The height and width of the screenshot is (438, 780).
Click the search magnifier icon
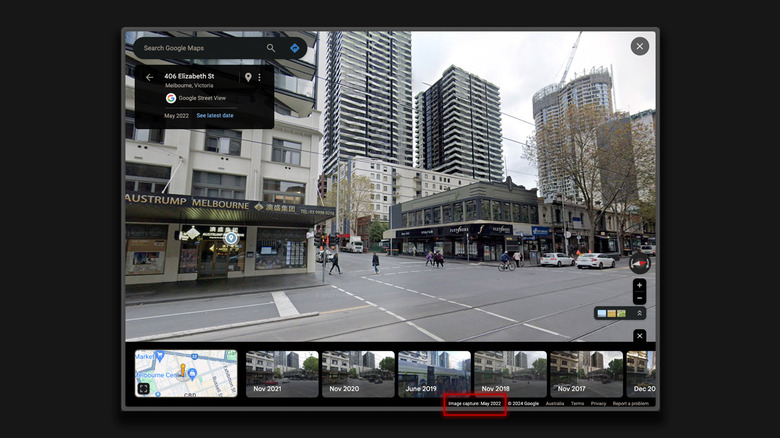click(x=271, y=48)
